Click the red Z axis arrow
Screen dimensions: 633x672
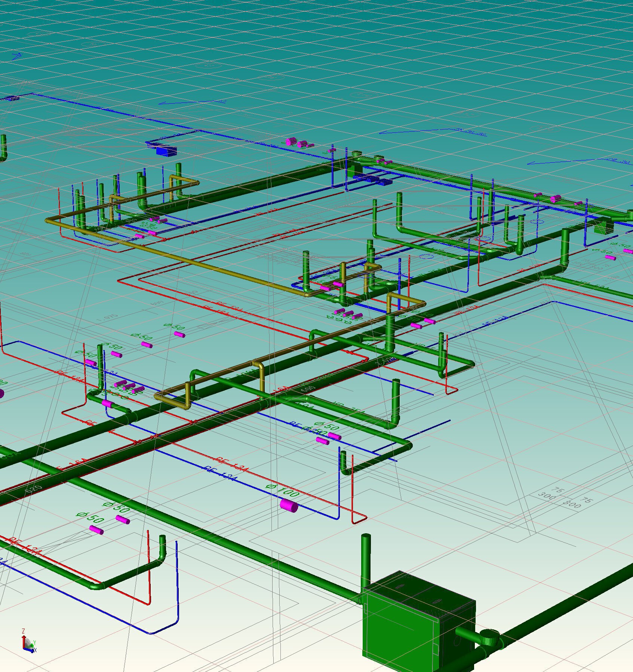[x=24, y=638]
